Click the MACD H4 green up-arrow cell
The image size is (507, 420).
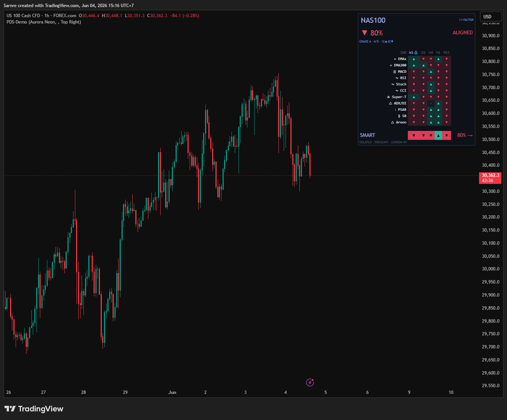(x=431, y=72)
